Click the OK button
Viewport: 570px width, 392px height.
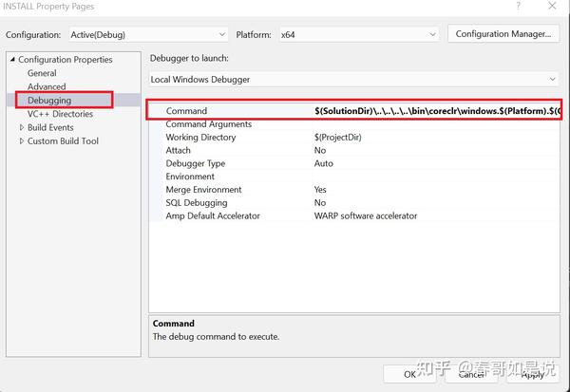[x=409, y=374]
